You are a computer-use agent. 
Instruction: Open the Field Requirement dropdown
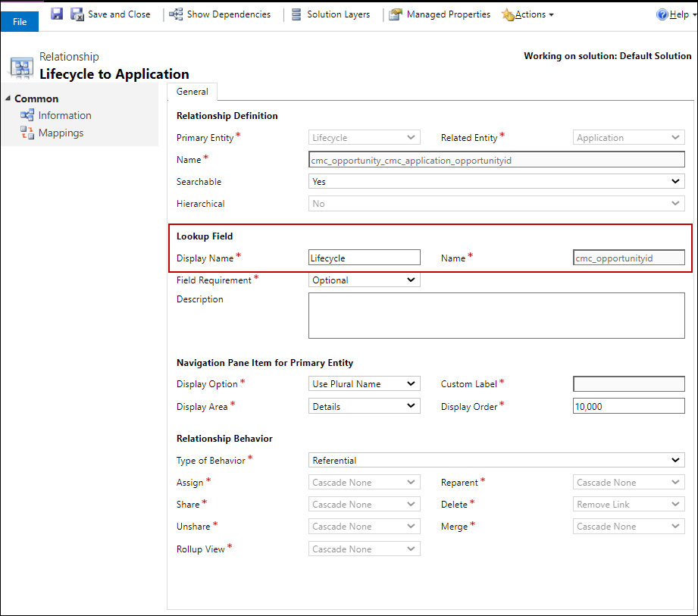click(x=365, y=280)
